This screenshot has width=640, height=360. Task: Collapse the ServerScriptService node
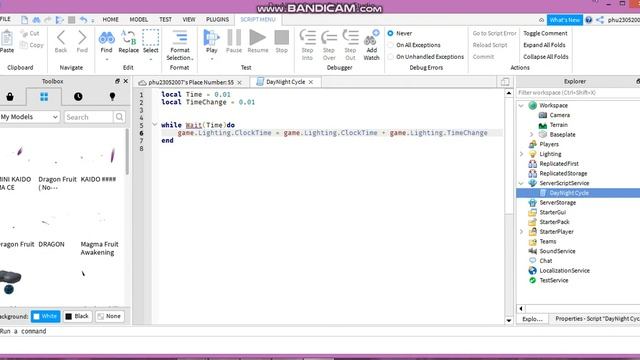coord(521,183)
